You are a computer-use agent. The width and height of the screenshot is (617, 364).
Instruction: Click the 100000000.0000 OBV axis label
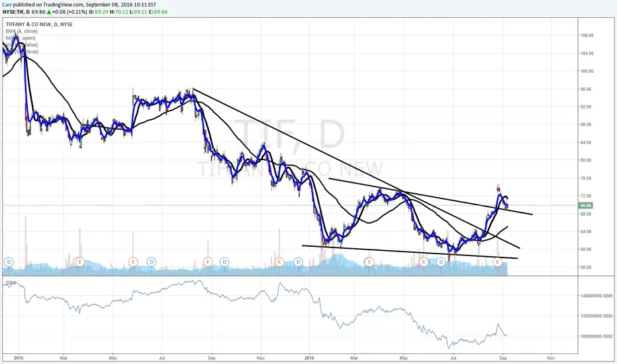pos(596,336)
